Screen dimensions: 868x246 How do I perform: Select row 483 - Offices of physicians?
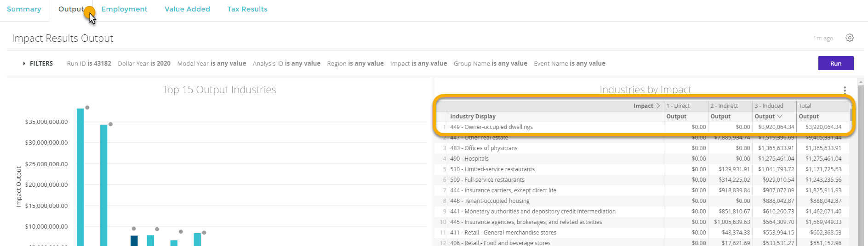tap(642, 148)
